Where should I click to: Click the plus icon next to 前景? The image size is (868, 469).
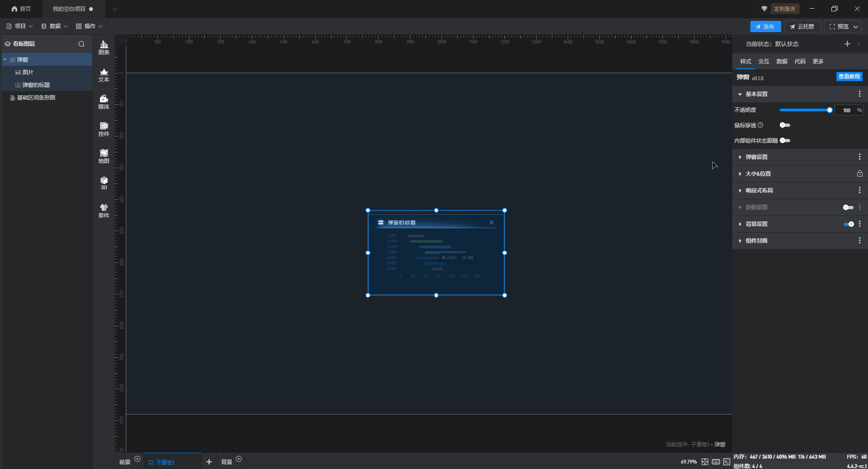[x=138, y=459]
